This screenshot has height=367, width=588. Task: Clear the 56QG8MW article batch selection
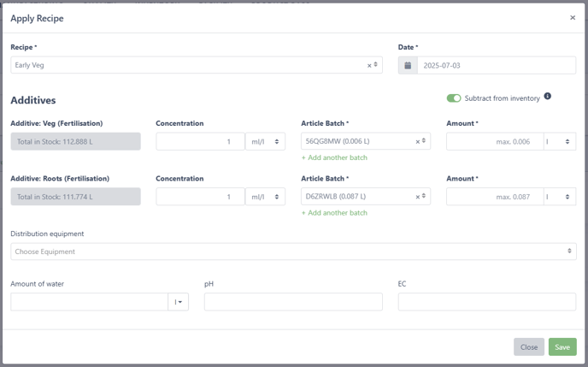click(x=417, y=141)
